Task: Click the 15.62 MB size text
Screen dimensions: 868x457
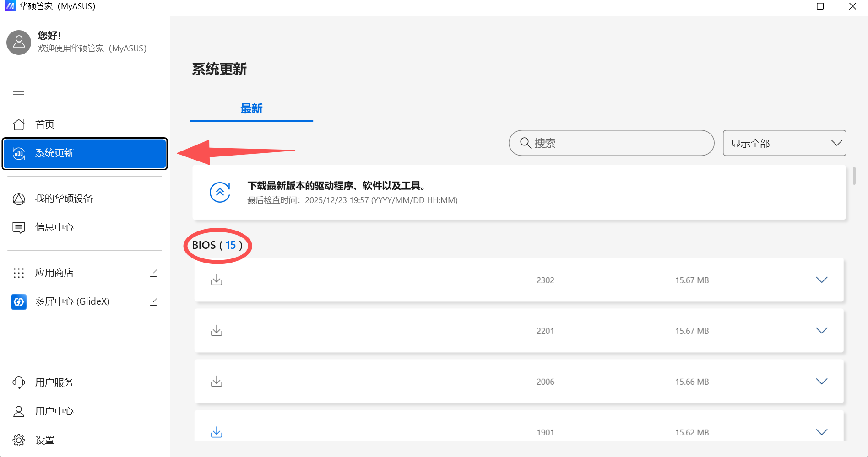Action: pos(692,433)
